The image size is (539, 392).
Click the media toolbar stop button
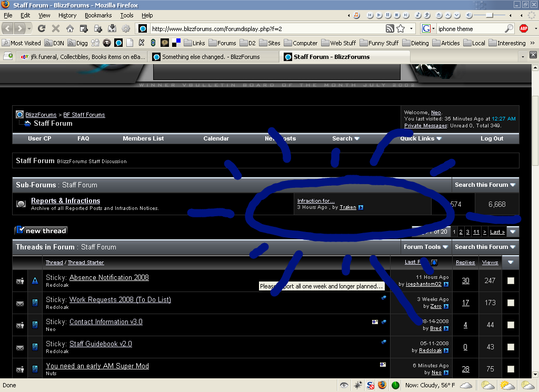397,15
